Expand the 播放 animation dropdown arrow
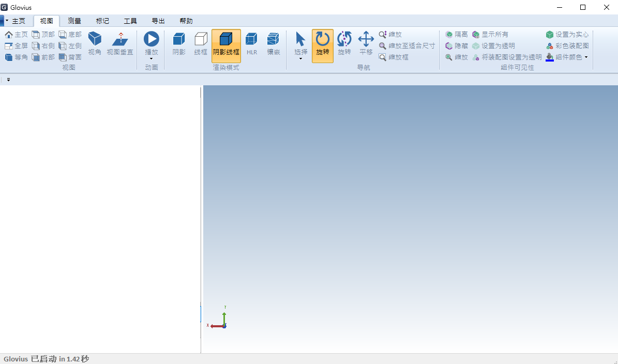The height and width of the screenshot is (364, 618). (152, 59)
